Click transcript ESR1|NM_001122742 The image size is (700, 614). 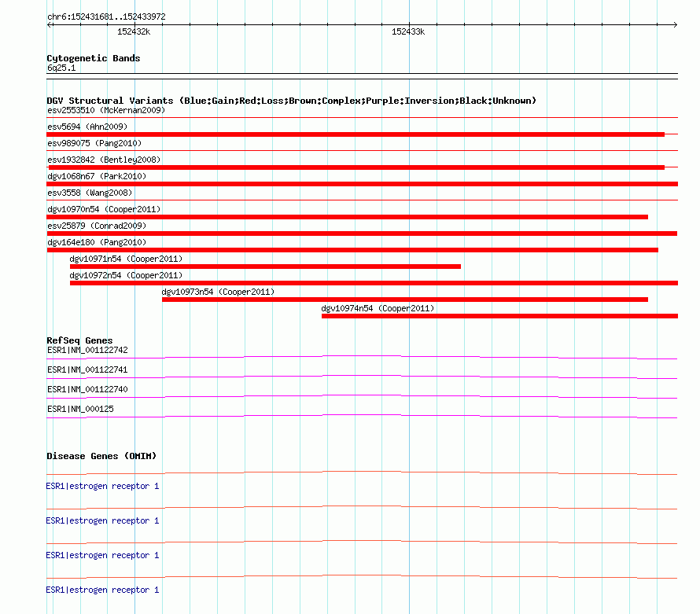tap(87, 351)
